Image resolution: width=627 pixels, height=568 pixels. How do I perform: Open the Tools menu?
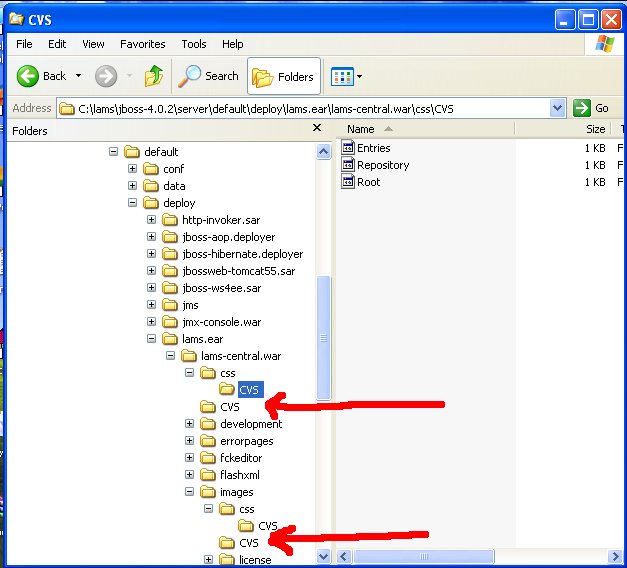click(x=194, y=44)
